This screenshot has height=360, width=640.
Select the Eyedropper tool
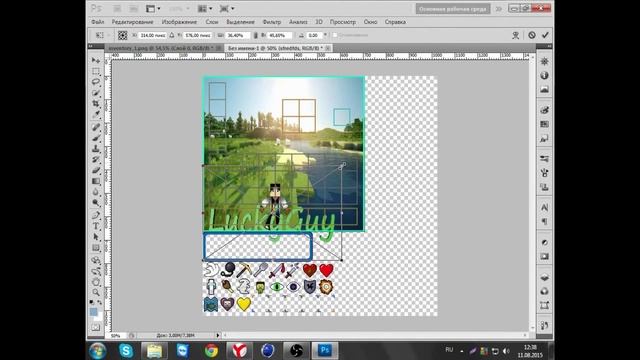[96, 114]
